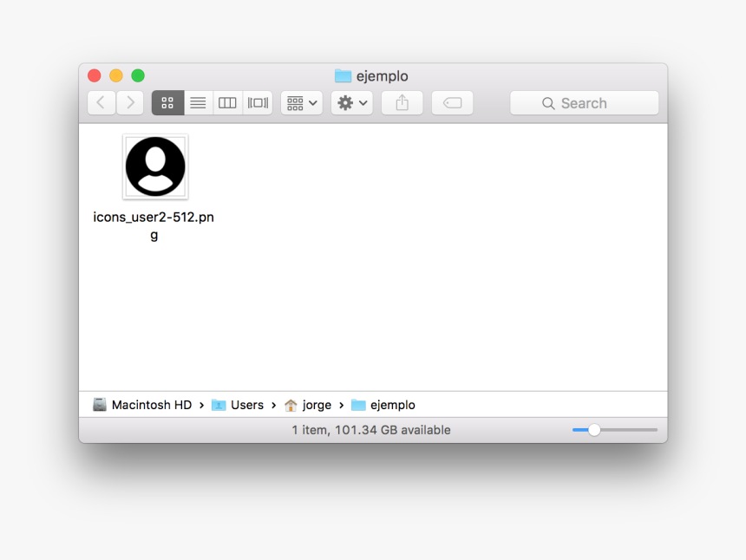Click the magnifying glass in search field
Viewport: 746px width, 560px height.
(548, 103)
